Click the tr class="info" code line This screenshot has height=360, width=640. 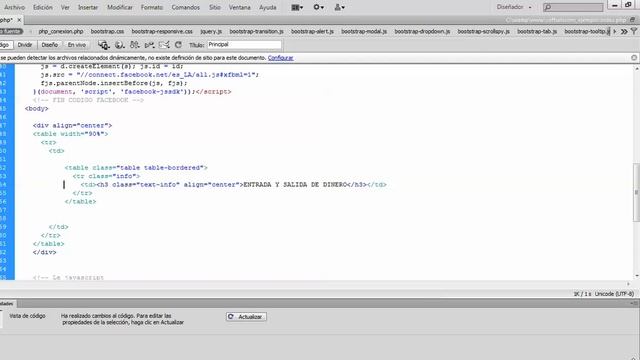tap(106, 176)
